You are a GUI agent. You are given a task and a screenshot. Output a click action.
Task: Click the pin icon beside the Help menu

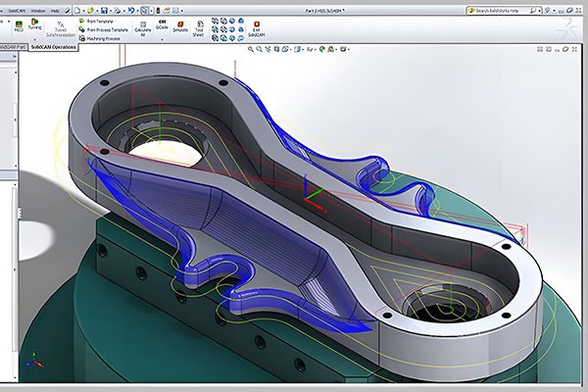click(x=67, y=11)
